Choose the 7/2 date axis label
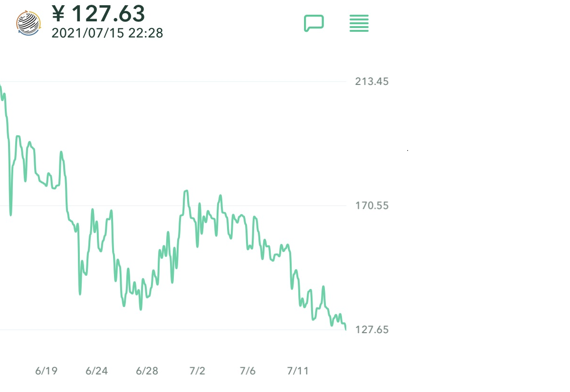 [x=197, y=371]
